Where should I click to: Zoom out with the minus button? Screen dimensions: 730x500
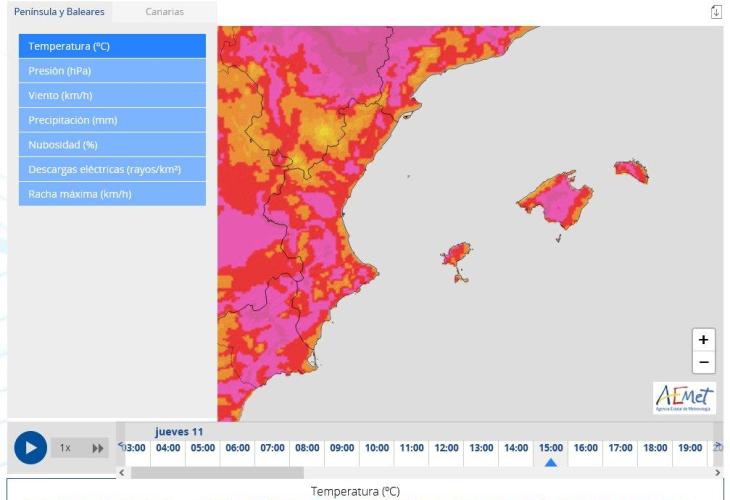[x=703, y=362]
